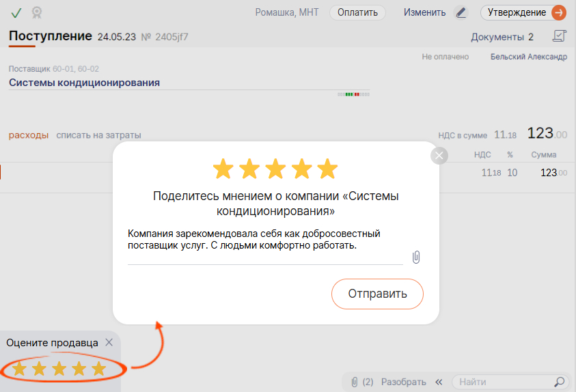Attach a file with the paperclip in the review dialog
Screen dimensions: 576x392
(416, 257)
